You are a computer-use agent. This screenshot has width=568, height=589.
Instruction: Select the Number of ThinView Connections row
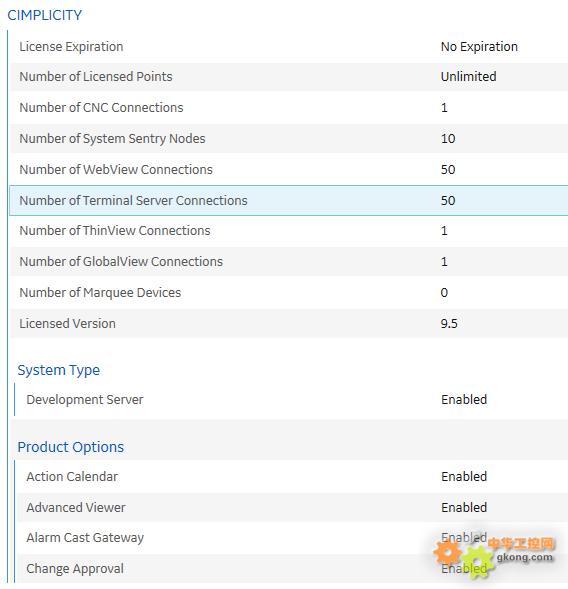(289, 231)
